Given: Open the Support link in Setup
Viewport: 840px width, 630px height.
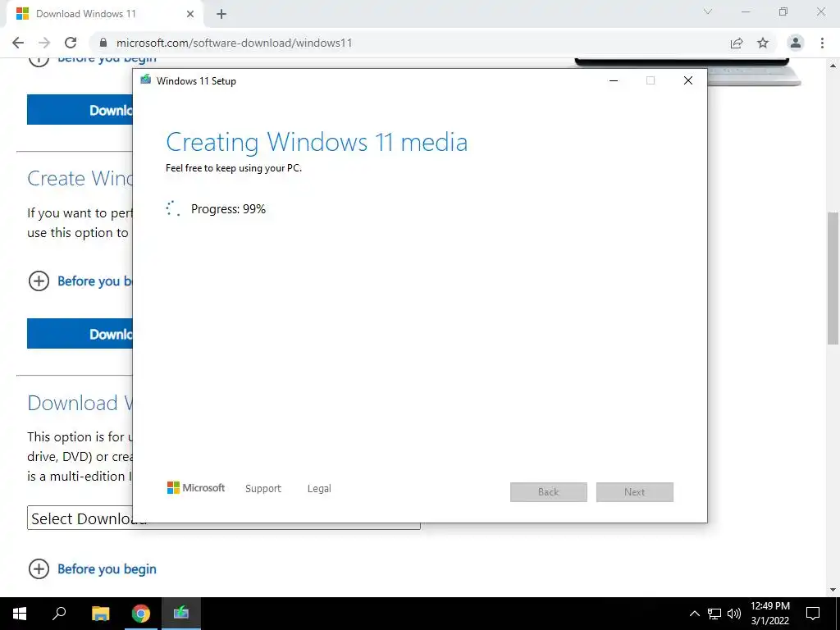Looking at the screenshot, I should click(263, 489).
